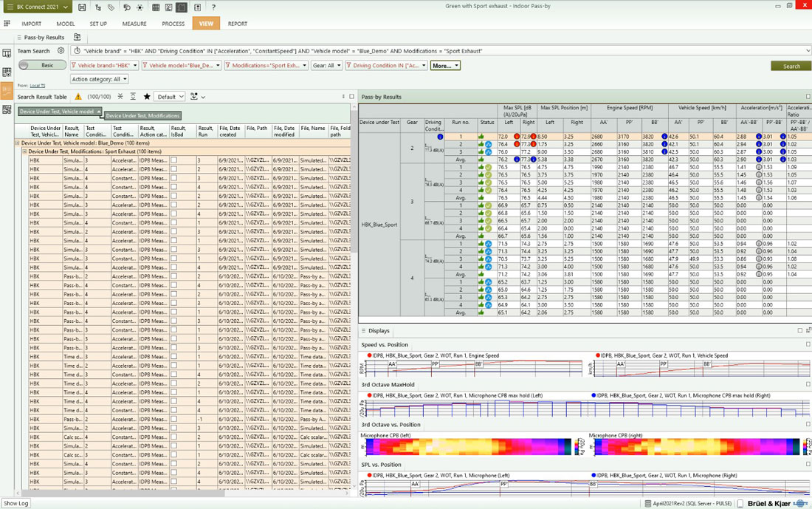This screenshot has height=509, width=812.
Task: Click Show Log button at bottom left
Action: (x=16, y=503)
